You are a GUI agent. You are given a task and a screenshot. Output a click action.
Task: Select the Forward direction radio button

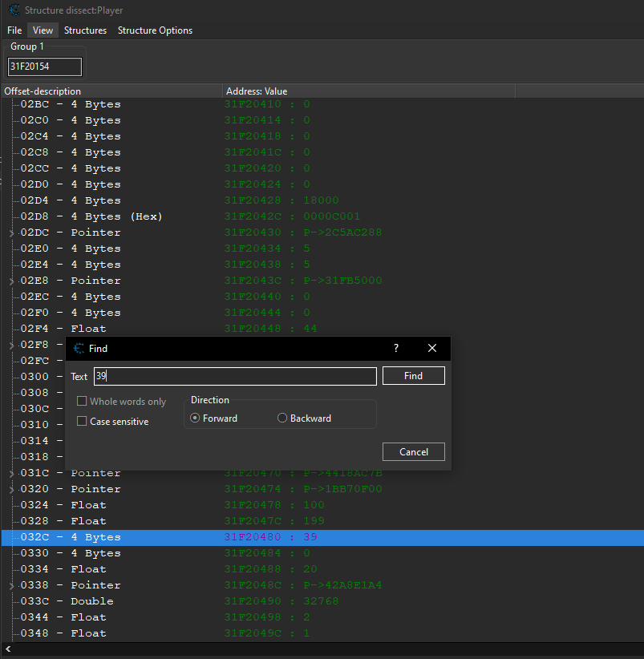196,418
